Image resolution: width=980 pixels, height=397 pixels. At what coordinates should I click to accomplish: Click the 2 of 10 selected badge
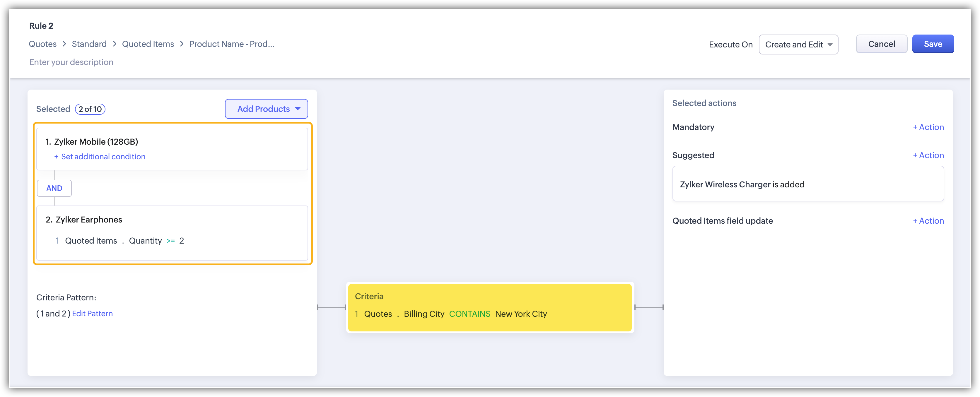click(x=90, y=109)
